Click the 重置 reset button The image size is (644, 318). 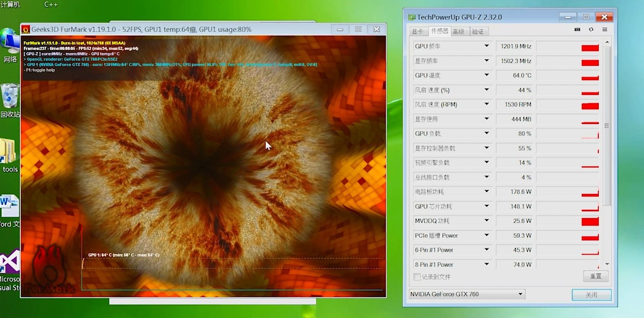(596, 276)
